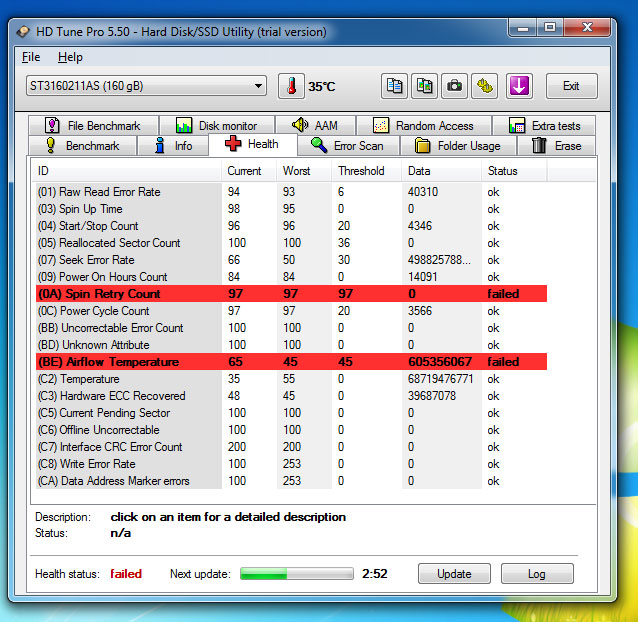Open the options gears icon
This screenshot has width=638, height=622.
click(x=484, y=86)
